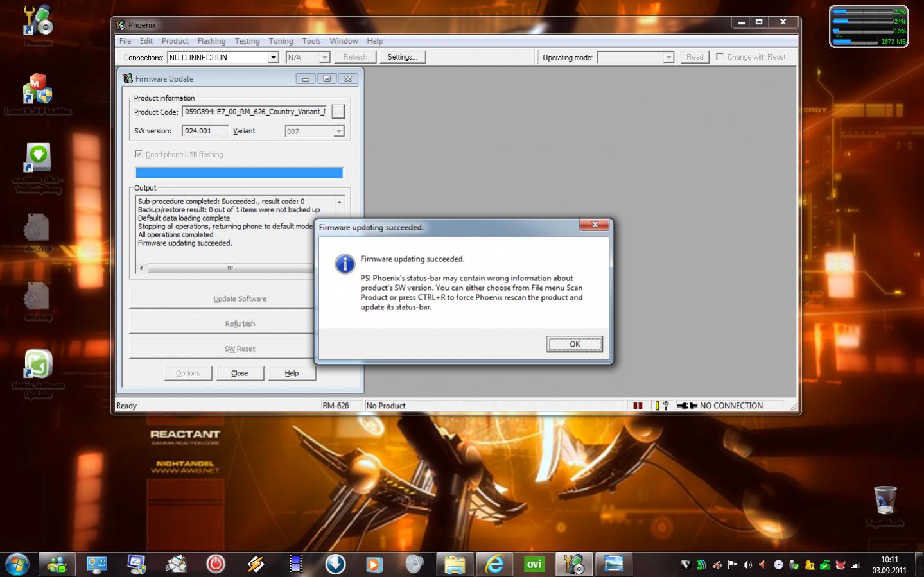Click the red indicator icon in Phoenix status bar
Screen dimensions: 924x577
click(x=638, y=406)
